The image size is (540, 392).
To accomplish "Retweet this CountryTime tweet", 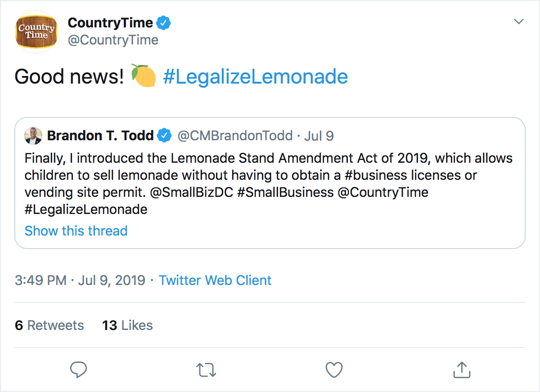I will [207, 370].
